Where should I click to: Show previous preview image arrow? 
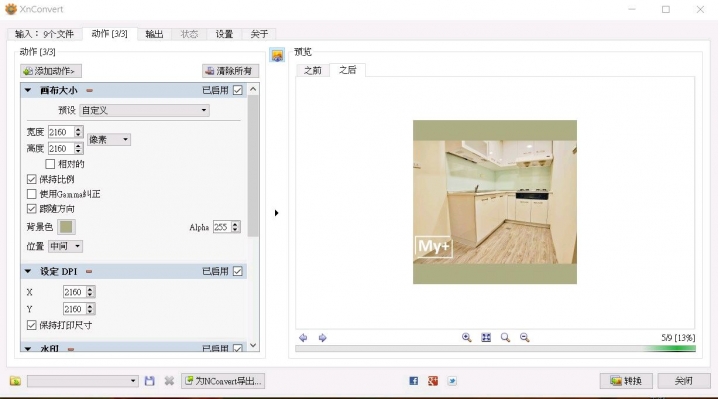pyautogui.click(x=303, y=338)
